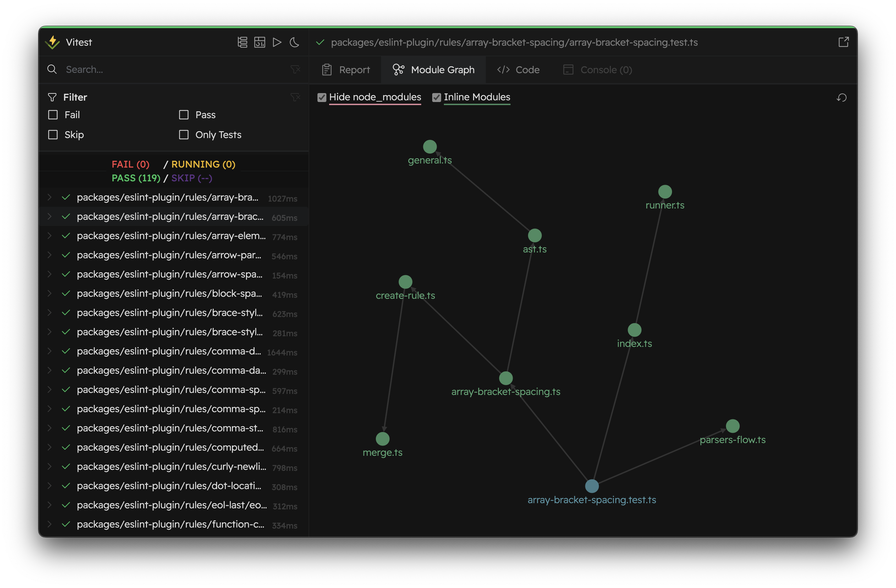This screenshot has height=588, width=896.
Task: Expand the brace-styl... 623ms test row
Action: (49, 313)
